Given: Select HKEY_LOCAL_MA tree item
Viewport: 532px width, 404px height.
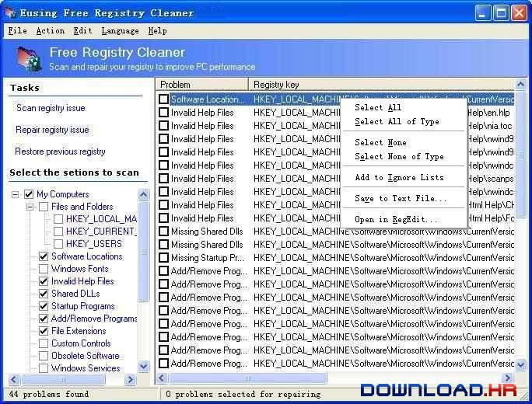Looking at the screenshot, I should click(101, 219).
